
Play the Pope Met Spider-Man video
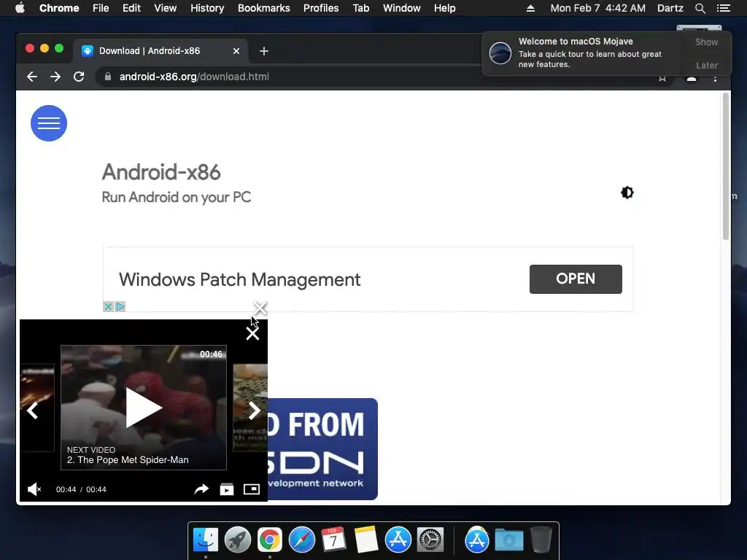coord(144,408)
